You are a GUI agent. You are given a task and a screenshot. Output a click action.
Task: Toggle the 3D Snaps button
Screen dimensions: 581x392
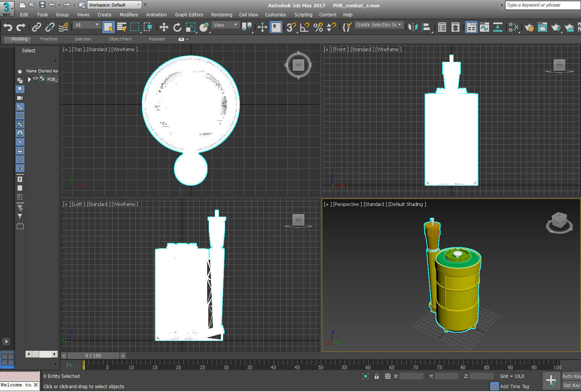click(291, 27)
